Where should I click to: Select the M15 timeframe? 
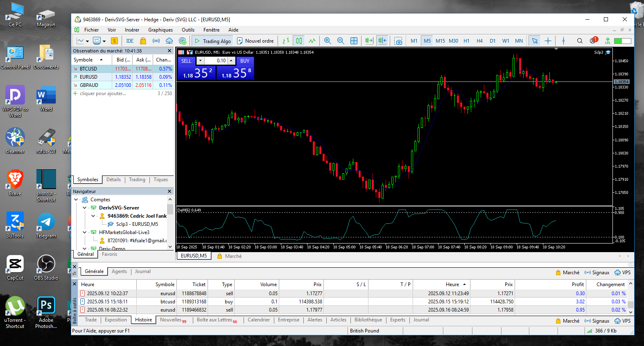[440, 41]
